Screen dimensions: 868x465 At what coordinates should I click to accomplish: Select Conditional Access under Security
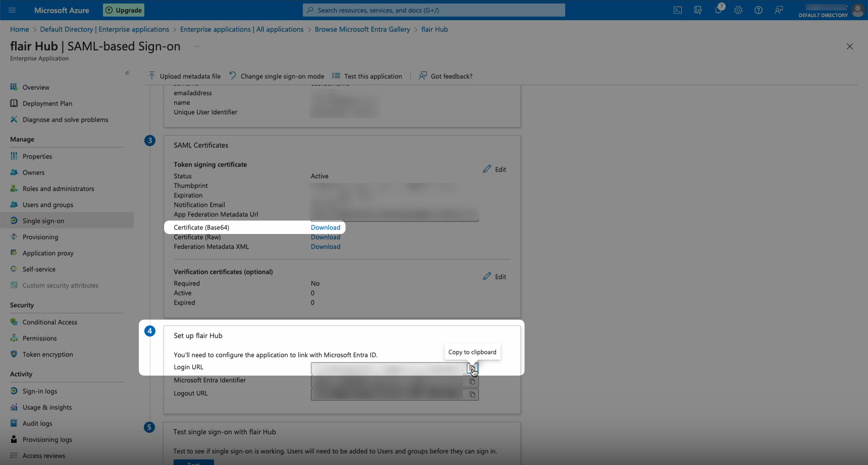click(49, 322)
